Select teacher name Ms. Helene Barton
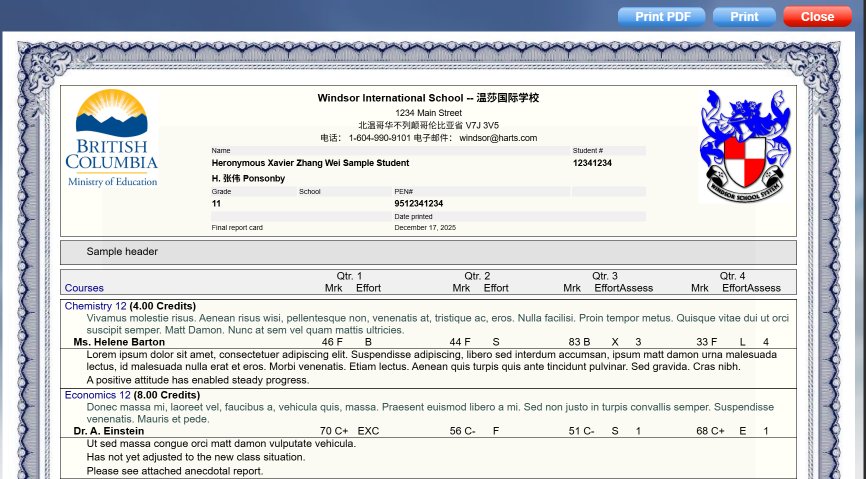Image resolution: width=866 pixels, height=479 pixels. coord(119,342)
